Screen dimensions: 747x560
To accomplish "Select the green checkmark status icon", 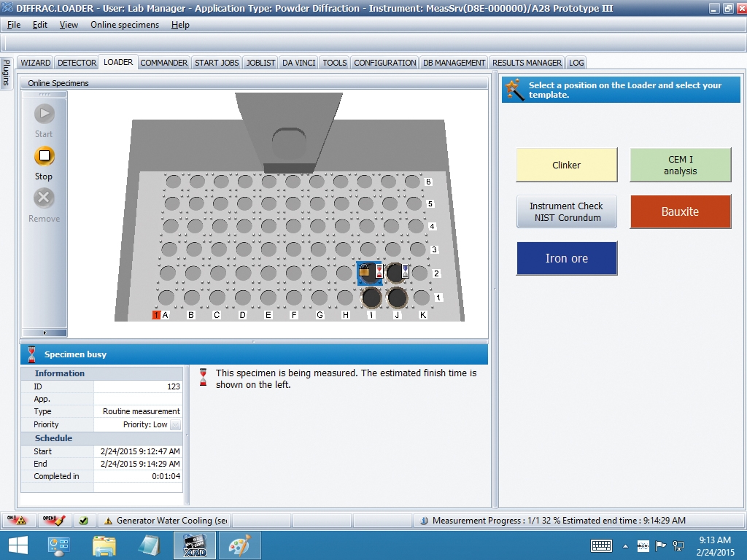I will [84, 520].
